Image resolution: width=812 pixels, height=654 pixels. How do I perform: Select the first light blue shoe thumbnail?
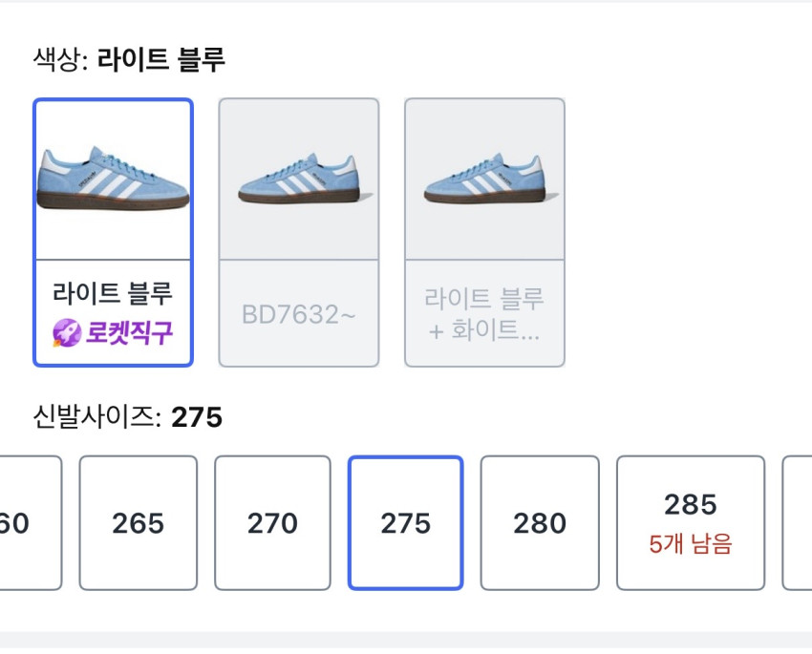pyautogui.click(x=113, y=179)
